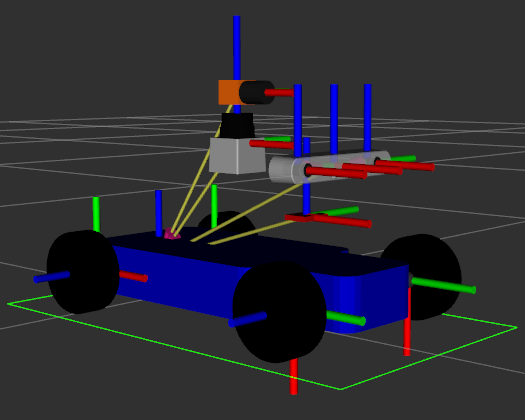This screenshot has height=420, width=525.
Task: Select the orange camera box on the mast
Action: [229, 92]
